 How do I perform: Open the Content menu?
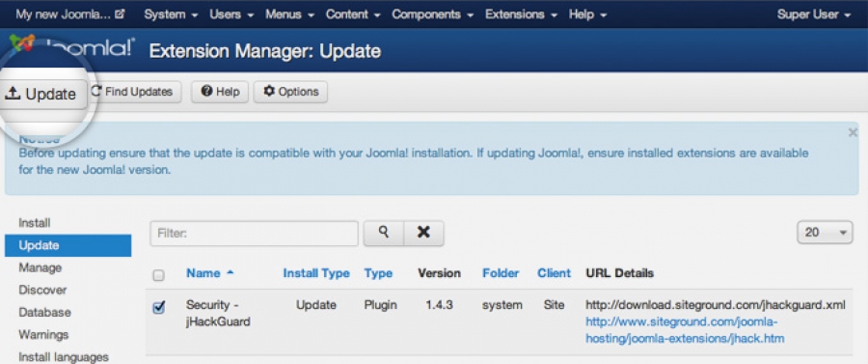tap(353, 14)
